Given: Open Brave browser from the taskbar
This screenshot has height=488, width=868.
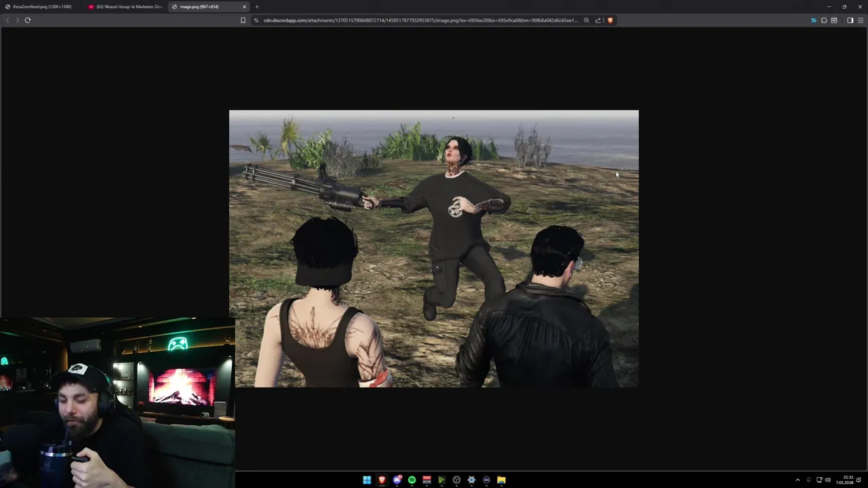Looking at the screenshot, I should click(x=382, y=480).
